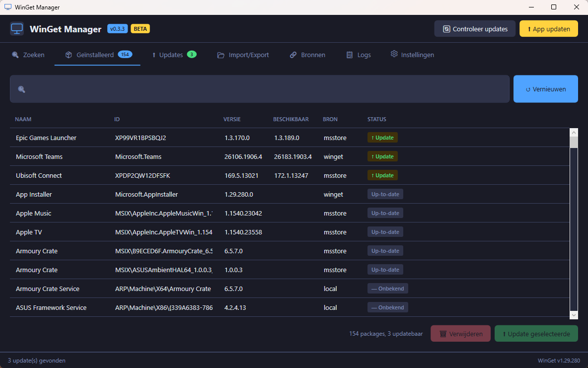Select the ASUS Framework Service row
This screenshot has width=588, height=368.
(290, 307)
